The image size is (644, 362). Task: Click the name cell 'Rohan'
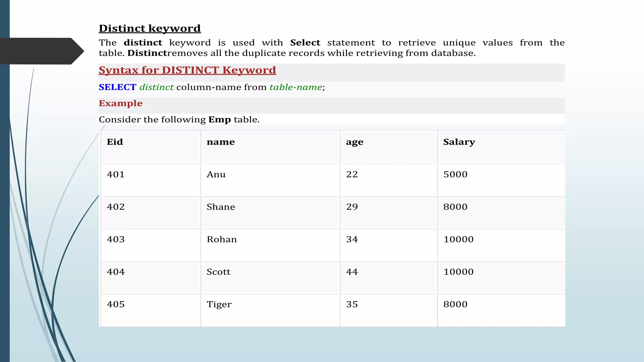click(x=270, y=245)
